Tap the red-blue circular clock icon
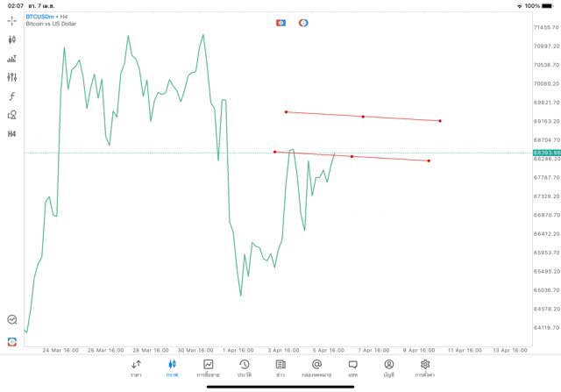The width and height of the screenshot is (561, 392). point(303,22)
